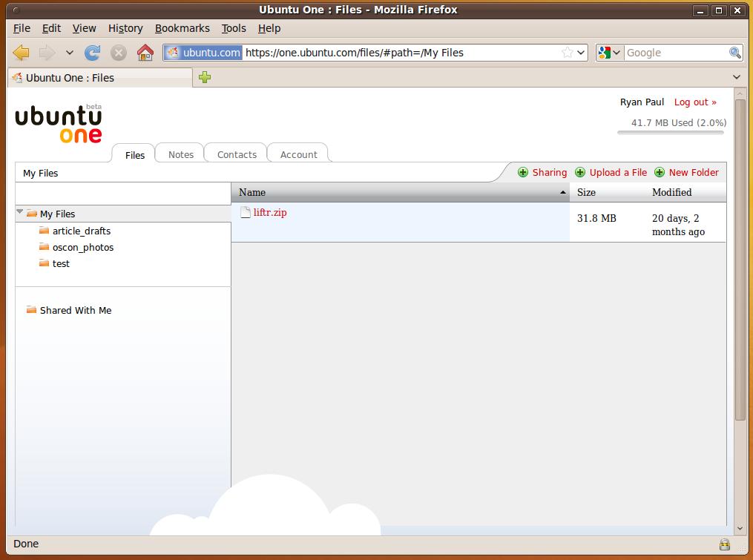The image size is (753, 560).
Task: Open the Bookmarks menu
Action: 182,28
